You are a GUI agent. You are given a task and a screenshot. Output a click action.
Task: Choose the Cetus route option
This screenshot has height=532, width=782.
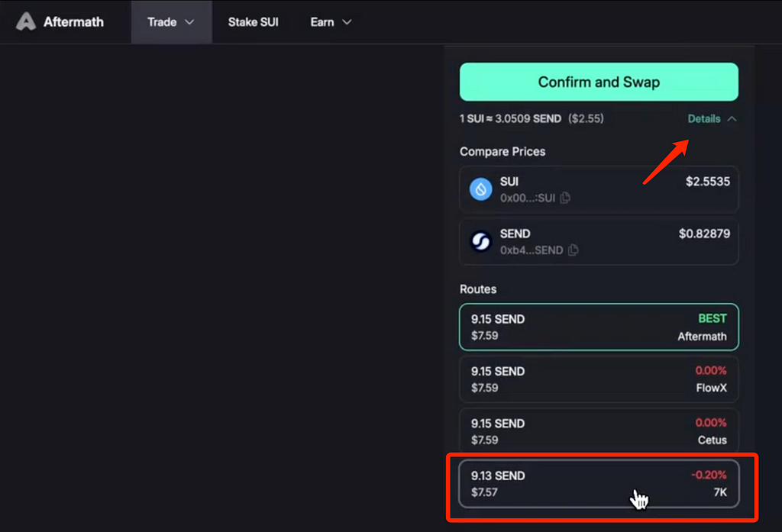coord(599,431)
